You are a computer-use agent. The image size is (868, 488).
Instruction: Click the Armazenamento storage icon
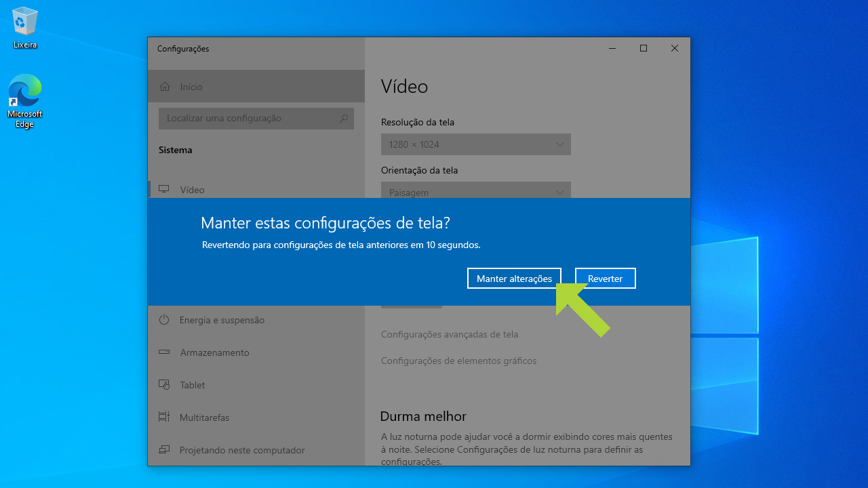click(164, 352)
